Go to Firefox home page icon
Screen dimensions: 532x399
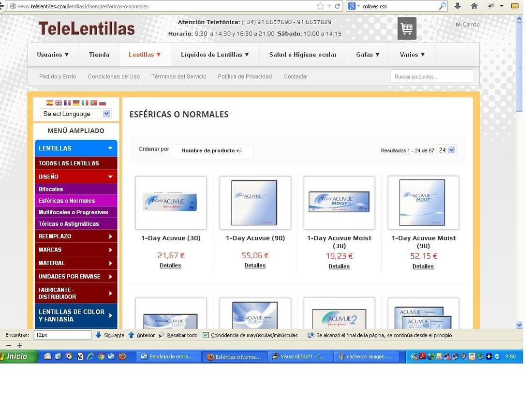474,6
